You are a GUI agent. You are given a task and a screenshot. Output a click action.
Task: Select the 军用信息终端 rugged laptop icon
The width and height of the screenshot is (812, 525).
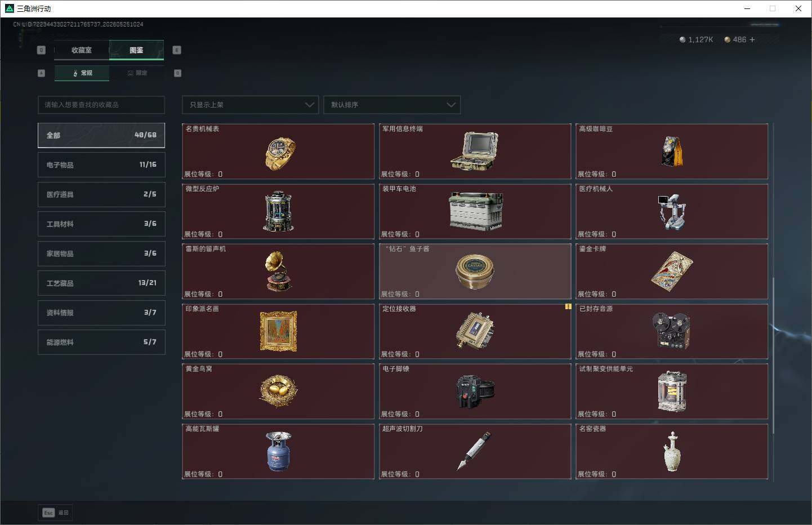(475, 151)
